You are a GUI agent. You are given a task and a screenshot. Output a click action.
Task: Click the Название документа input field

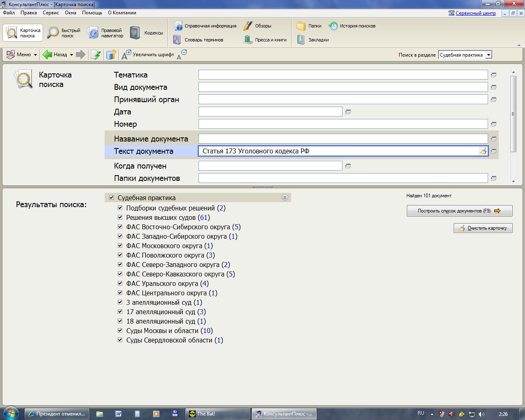pos(343,139)
